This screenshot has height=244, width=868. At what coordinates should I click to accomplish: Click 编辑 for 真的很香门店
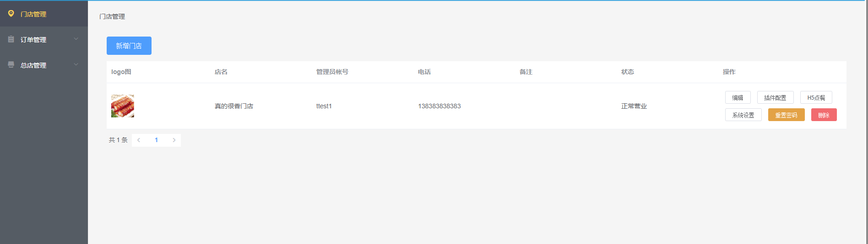(738, 98)
